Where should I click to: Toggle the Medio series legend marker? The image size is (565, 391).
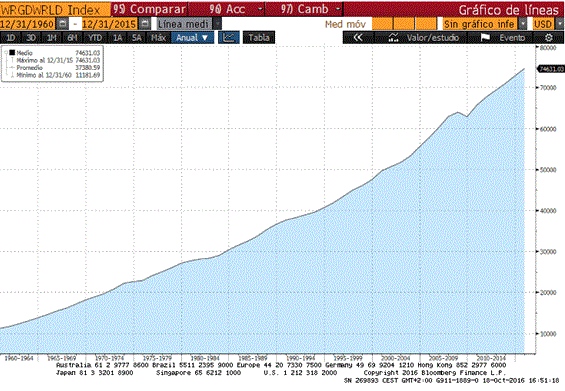point(12,53)
